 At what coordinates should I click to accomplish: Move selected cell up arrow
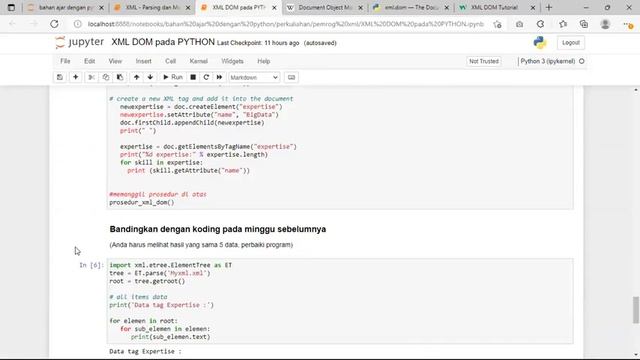tap(136, 77)
